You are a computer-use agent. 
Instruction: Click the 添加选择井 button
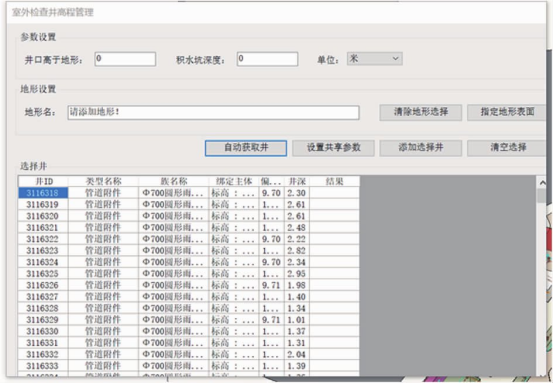pyautogui.click(x=420, y=148)
